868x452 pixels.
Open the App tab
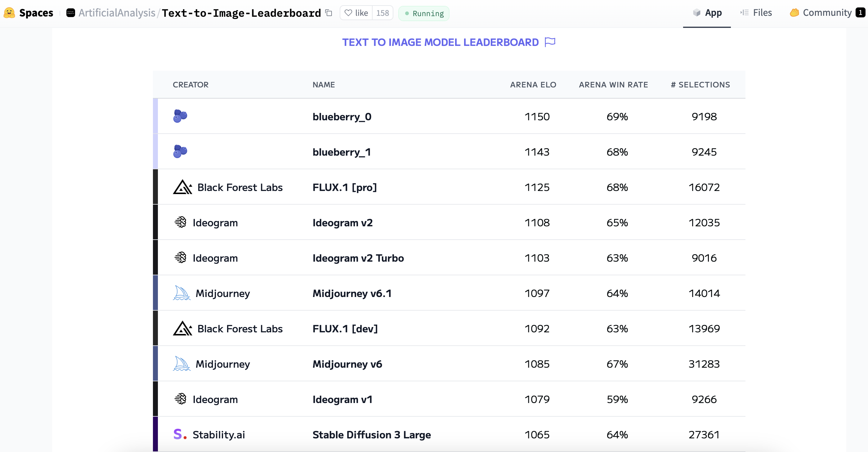pos(707,13)
